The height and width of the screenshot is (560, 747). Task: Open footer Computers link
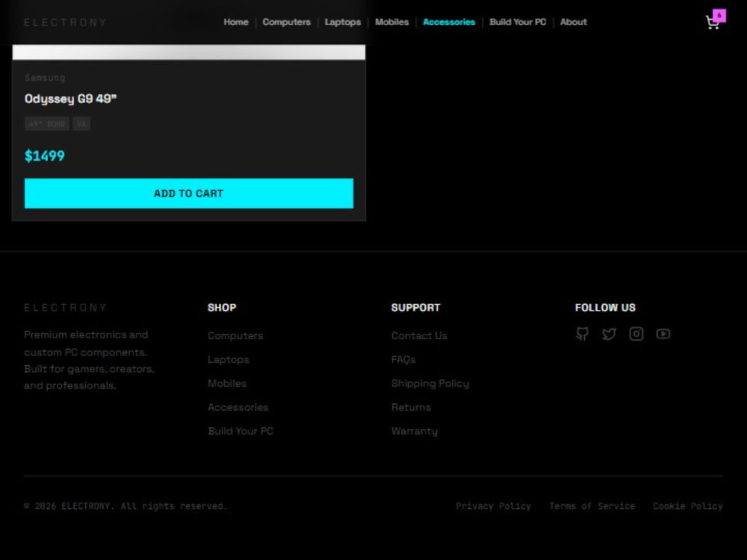235,336
